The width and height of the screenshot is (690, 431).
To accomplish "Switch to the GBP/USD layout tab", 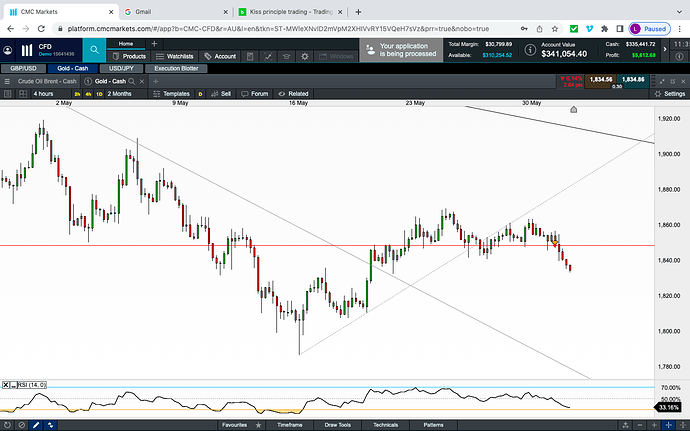I will coord(22,68).
